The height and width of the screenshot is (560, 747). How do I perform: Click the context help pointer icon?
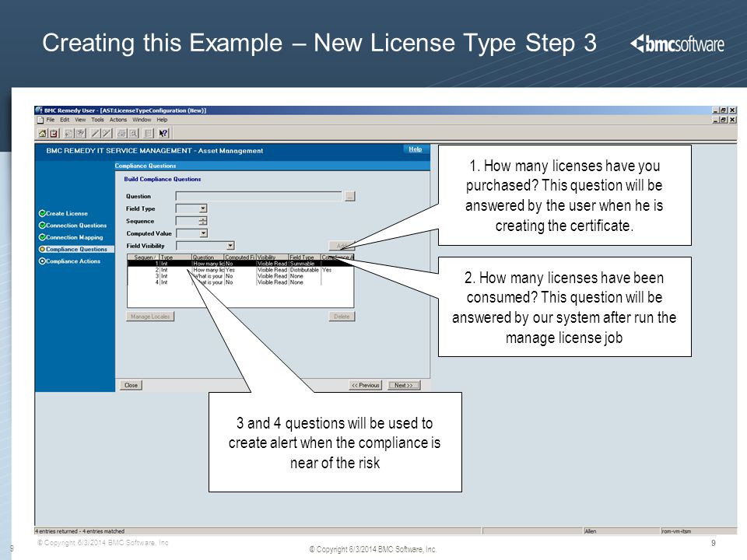163,134
